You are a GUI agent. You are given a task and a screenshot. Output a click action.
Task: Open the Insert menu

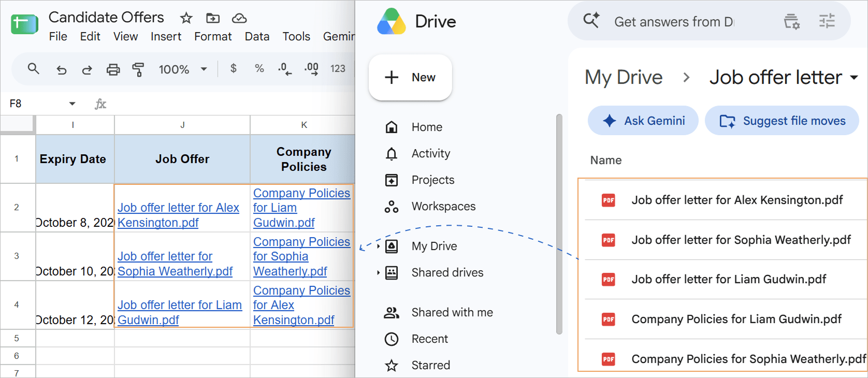166,37
